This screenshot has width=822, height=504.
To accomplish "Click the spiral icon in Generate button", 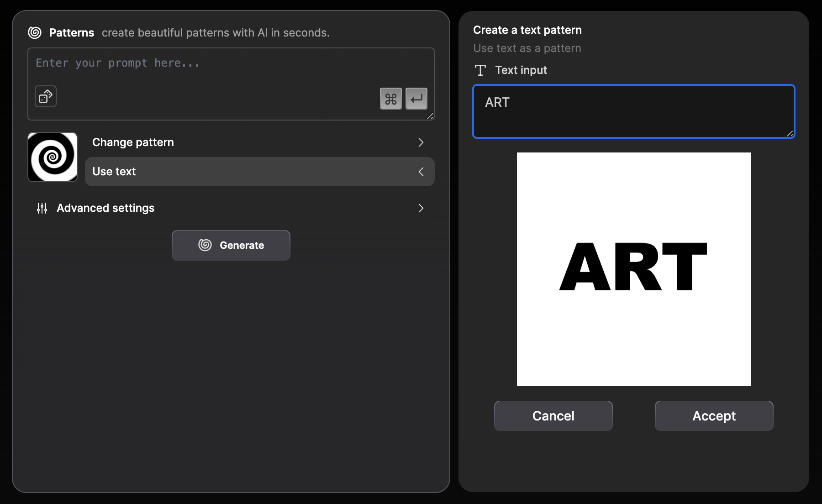I will (205, 245).
